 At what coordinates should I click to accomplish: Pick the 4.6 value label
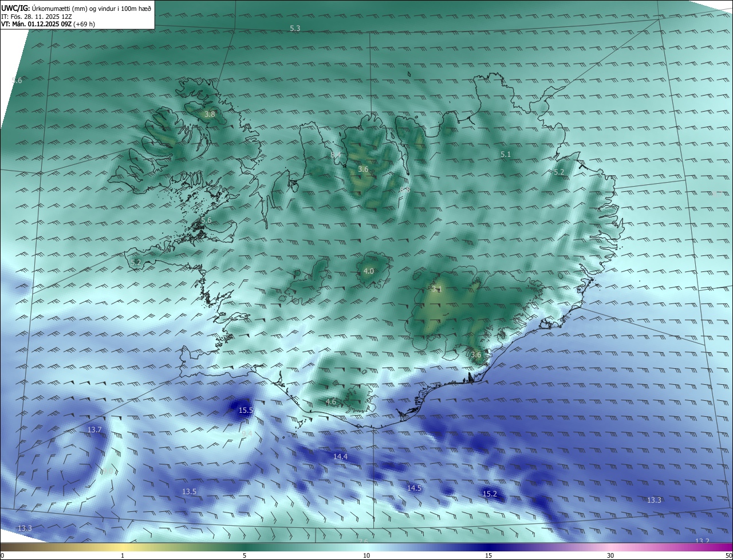tap(331, 401)
